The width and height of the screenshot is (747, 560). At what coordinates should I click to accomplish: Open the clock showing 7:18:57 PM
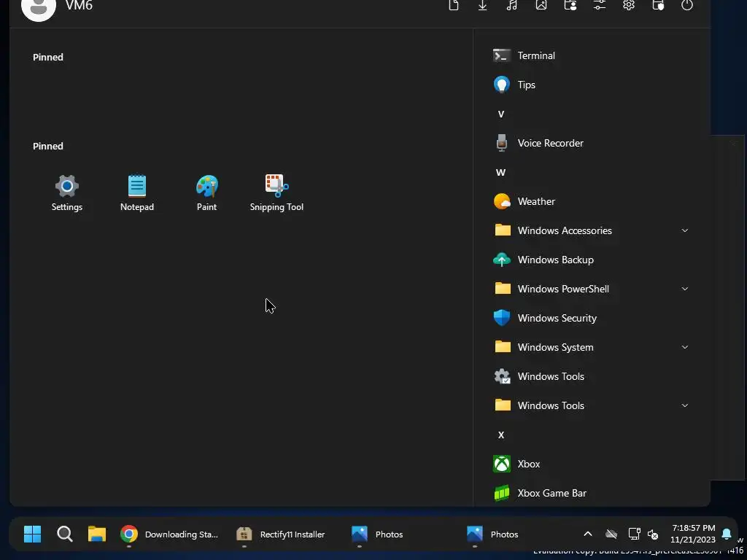(x=693, y=534)
